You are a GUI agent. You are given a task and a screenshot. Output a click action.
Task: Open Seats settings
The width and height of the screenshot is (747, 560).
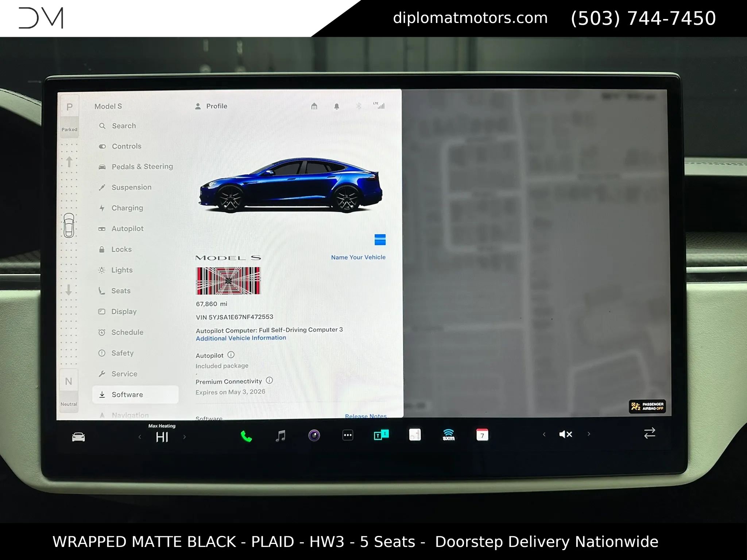click(115, 291)
